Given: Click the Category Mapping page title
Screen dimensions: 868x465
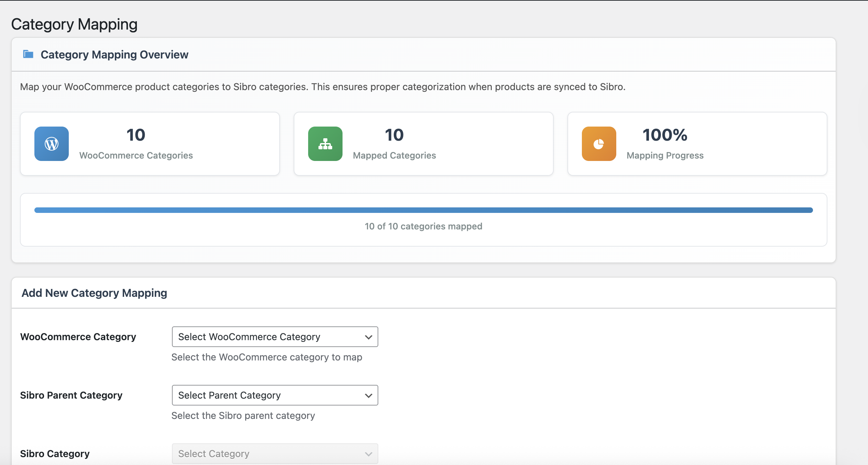Looking at the screenshot, I should click(74, 24).
